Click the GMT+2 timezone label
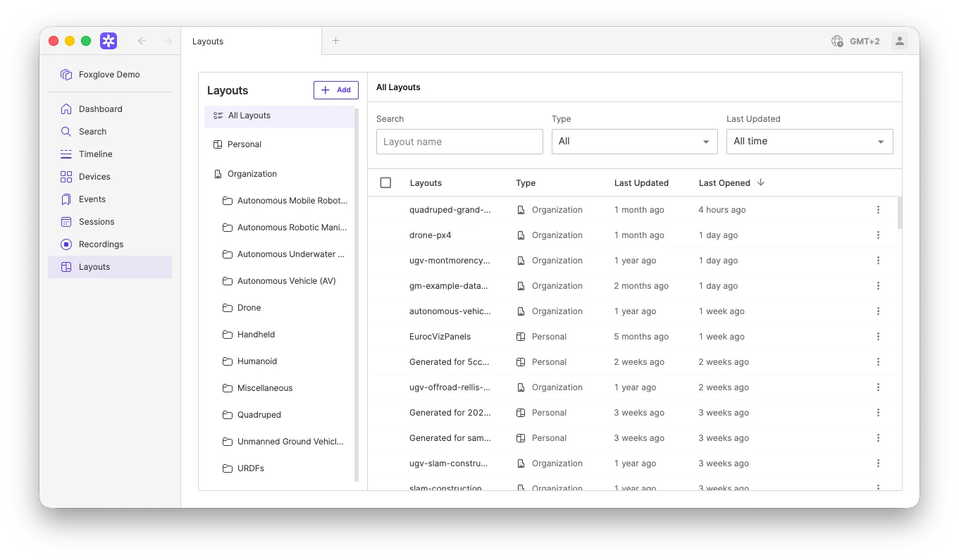959x560 pixels. pyautogui.click(x=865, y=42)
